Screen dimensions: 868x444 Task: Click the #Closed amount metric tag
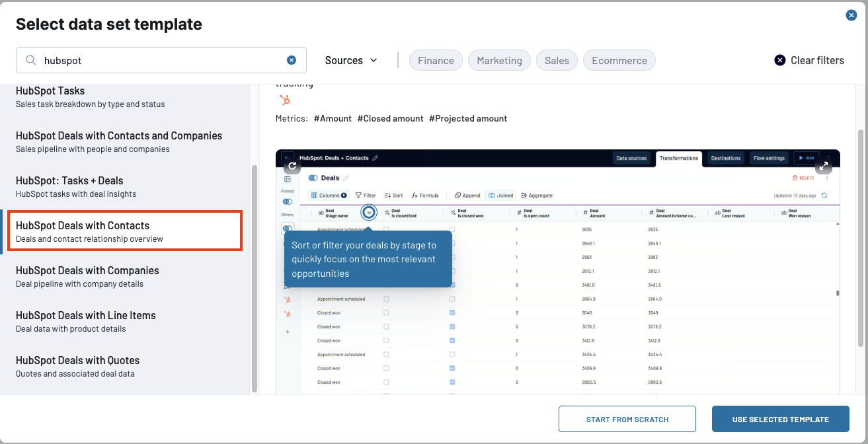click(x=390, y=118)
